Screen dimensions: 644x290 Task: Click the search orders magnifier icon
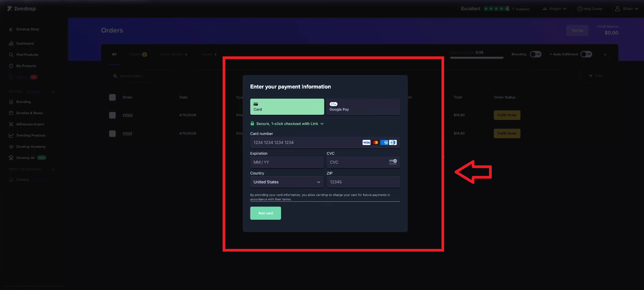coord(115,76)
